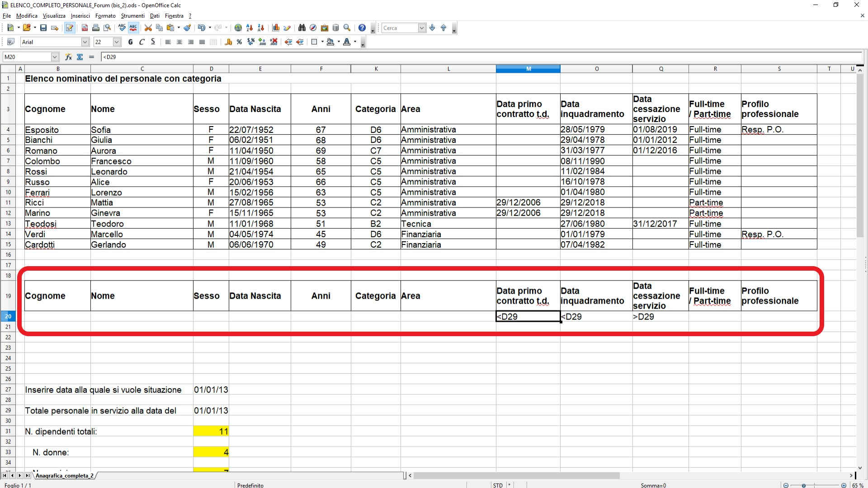868x488 pixels.
Task: Select the Anagrafica_completa_2 sheet tab
Action: (x=64, y=476)
